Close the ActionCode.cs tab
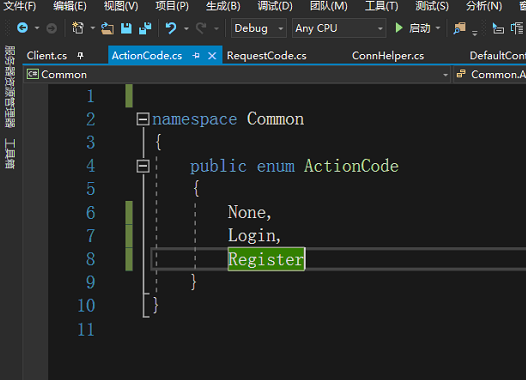The width and height of the screenshot is (526, 380). [x=212, y=56]
